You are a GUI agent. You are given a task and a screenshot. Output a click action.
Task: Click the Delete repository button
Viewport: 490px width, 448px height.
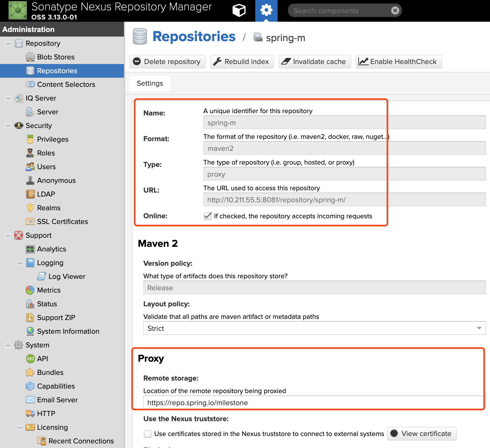168,62
